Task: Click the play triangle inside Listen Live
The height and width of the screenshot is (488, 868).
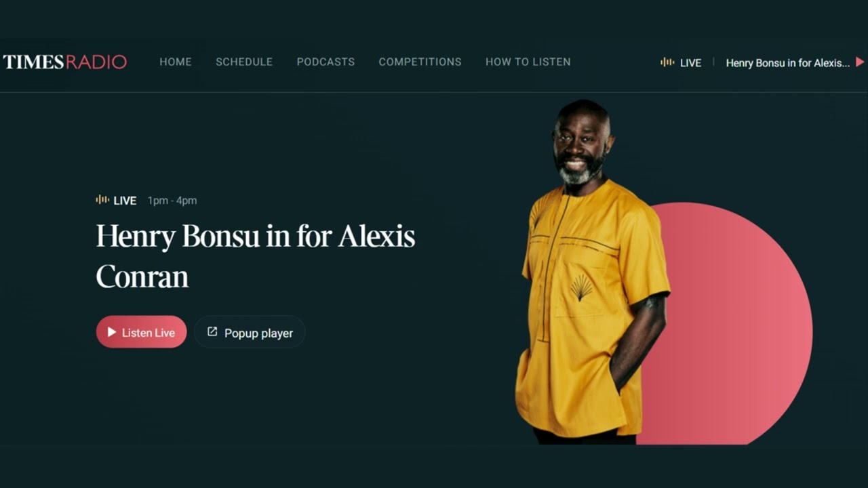Action: click(x=112, y=332)
